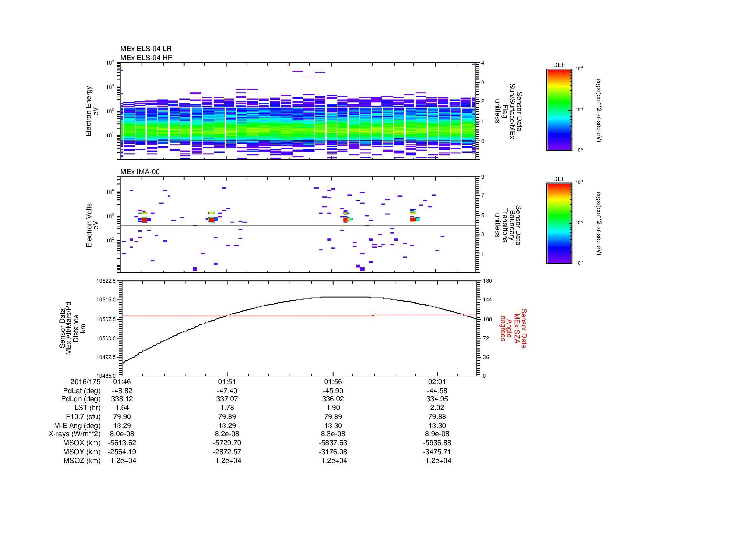This screenshot has width=756, height=534.
Task: Click the PdLat value '-44.58'
Action: pyautogui.click(x=437, y=391)
